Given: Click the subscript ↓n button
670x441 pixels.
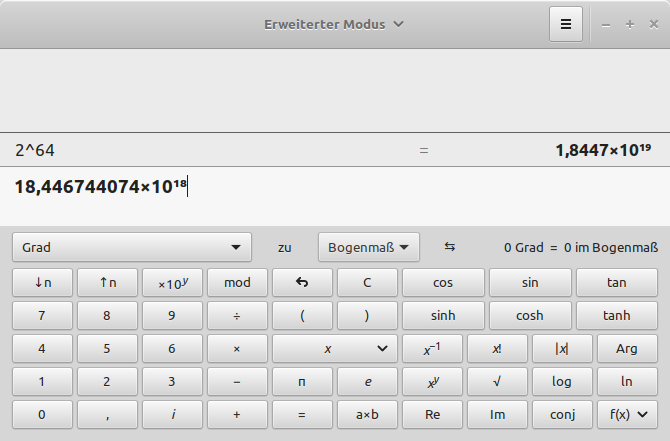Looking at the screenshot, I should pos(42,283).
